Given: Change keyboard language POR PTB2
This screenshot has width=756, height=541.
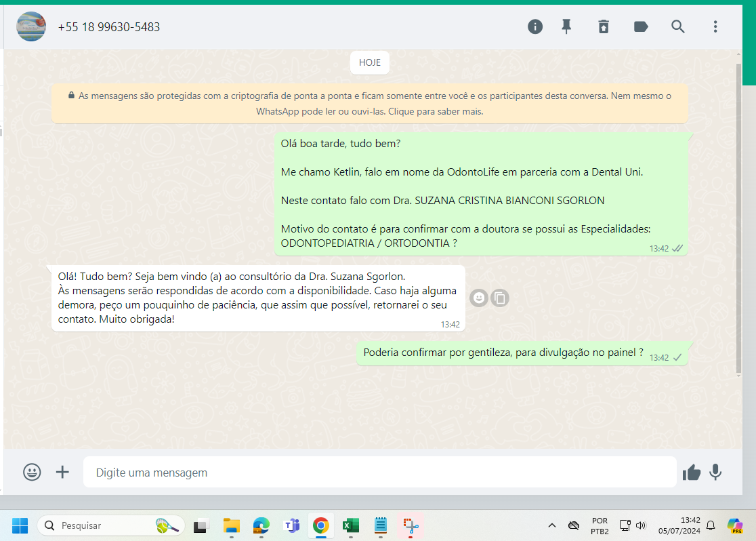Looking at the screenshot, I should 600,526.
